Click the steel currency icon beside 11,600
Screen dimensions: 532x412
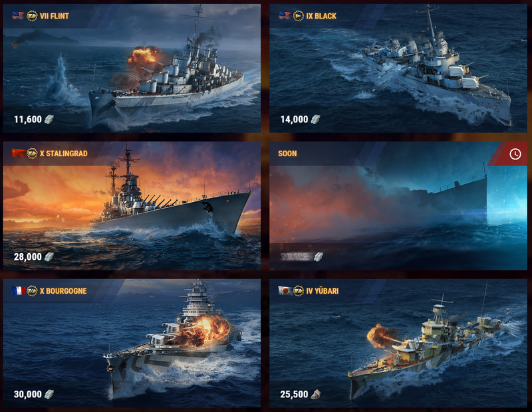[x=49, y=120]
